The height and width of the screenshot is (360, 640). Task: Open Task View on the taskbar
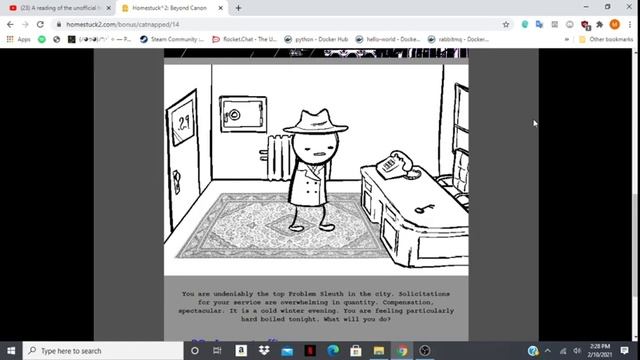(x=217, y=351)
